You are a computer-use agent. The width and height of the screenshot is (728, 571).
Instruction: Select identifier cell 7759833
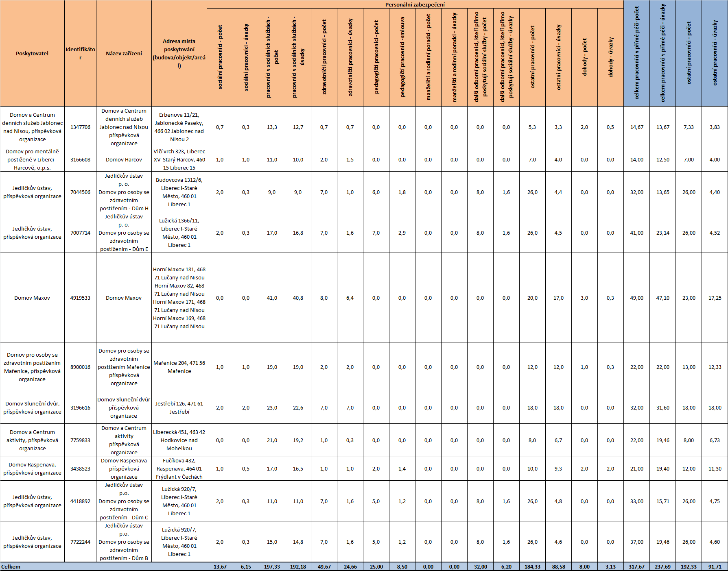[80, 440]
